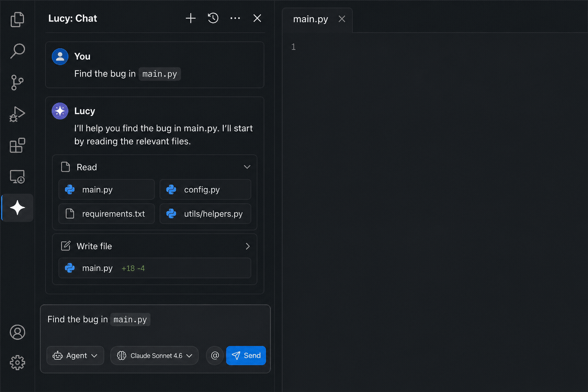588x392 pixels.
Task: Send the chat message
Action: 246,356
